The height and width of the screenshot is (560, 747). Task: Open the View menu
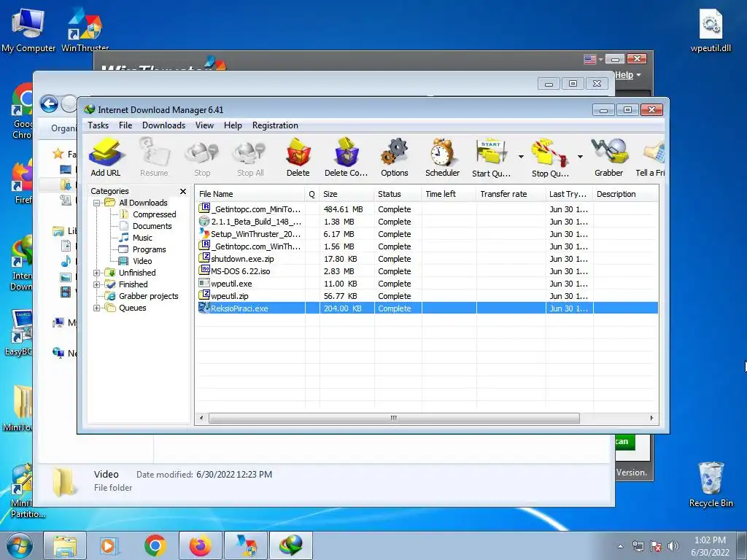(204, 125)
